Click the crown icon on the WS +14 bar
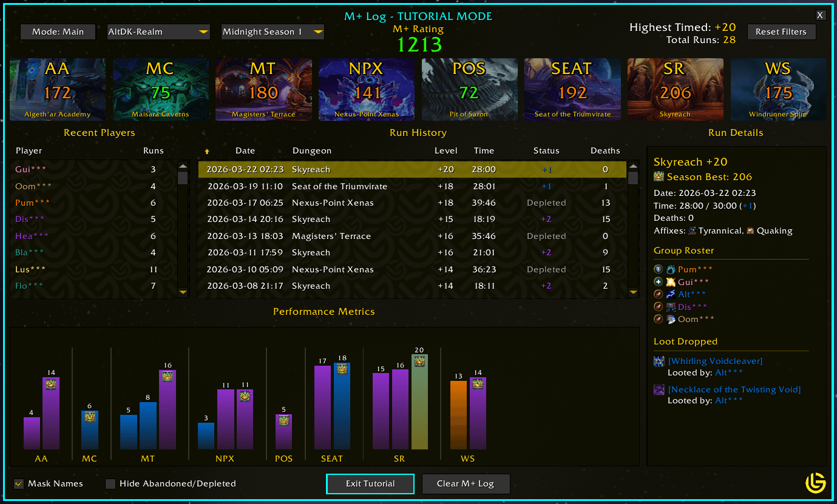The image size is (837, 504). [478, 384]
